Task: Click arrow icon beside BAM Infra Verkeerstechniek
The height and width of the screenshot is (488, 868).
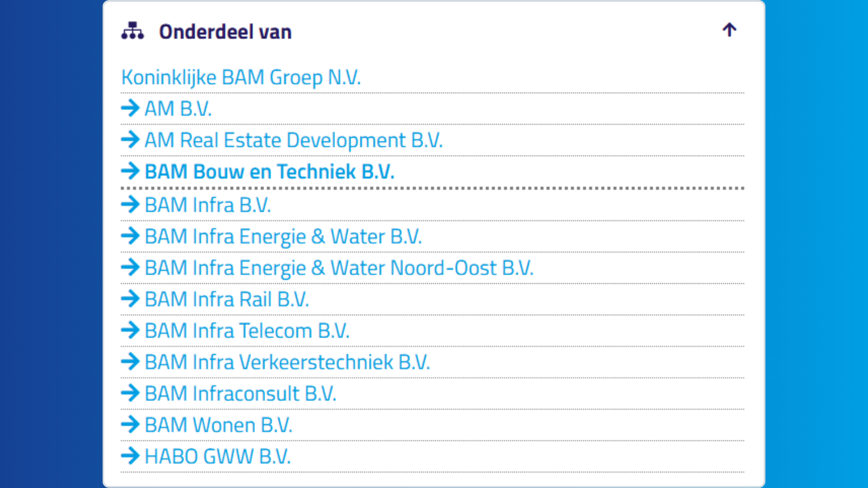Action: (130, 361)
